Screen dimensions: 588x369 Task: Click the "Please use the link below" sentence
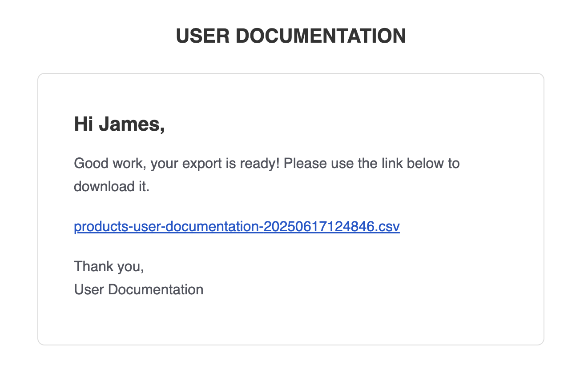point(371,164)
